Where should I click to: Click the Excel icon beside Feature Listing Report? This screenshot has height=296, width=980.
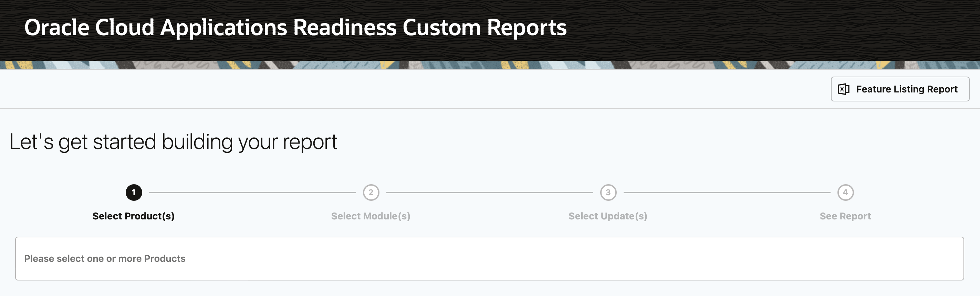pyautogui.click(x=843, y=89)
